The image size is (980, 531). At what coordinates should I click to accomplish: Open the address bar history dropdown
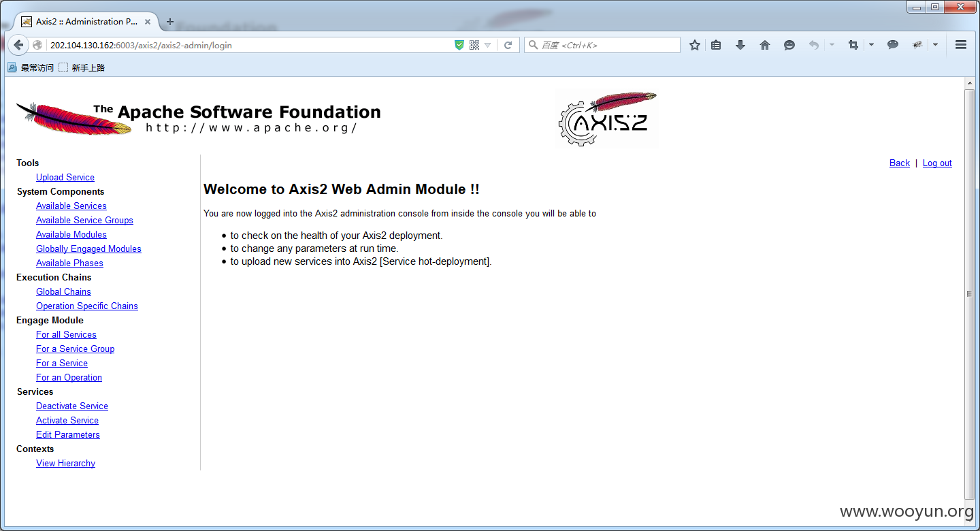(488, 46)
